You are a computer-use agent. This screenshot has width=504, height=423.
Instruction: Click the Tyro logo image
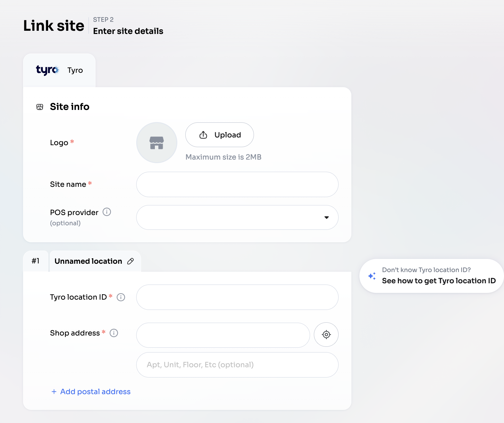[47, 70]
